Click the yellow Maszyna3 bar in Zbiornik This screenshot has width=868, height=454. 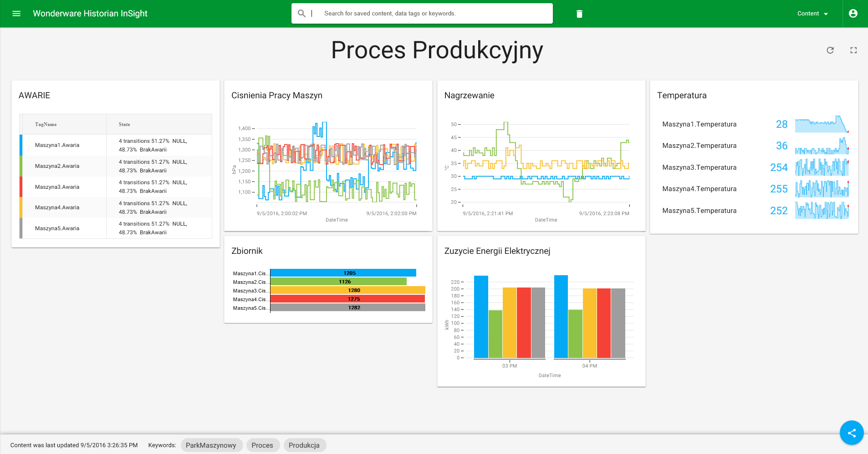coord(347,290)
